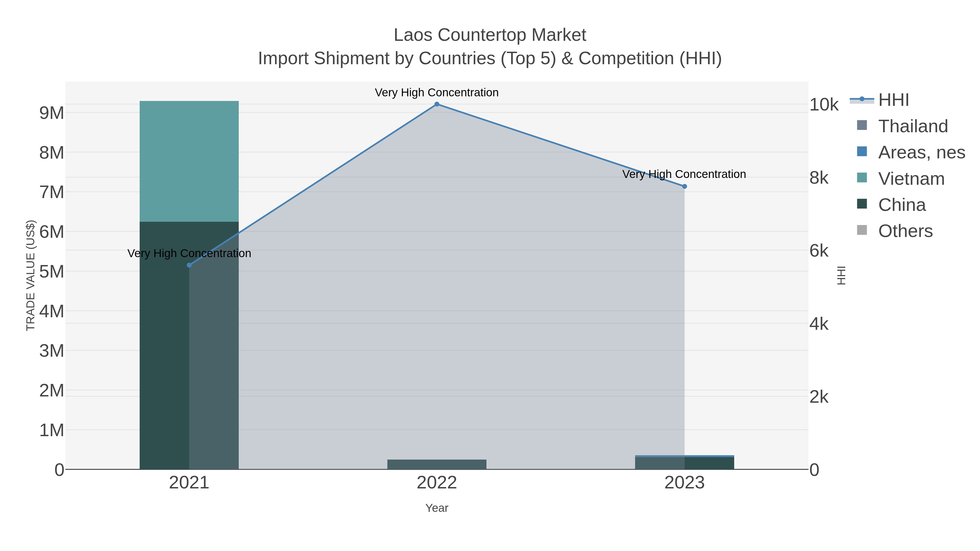Screen dimensions: 980x551
Task: Click the Others grey legend swatch
Action: 862,230
